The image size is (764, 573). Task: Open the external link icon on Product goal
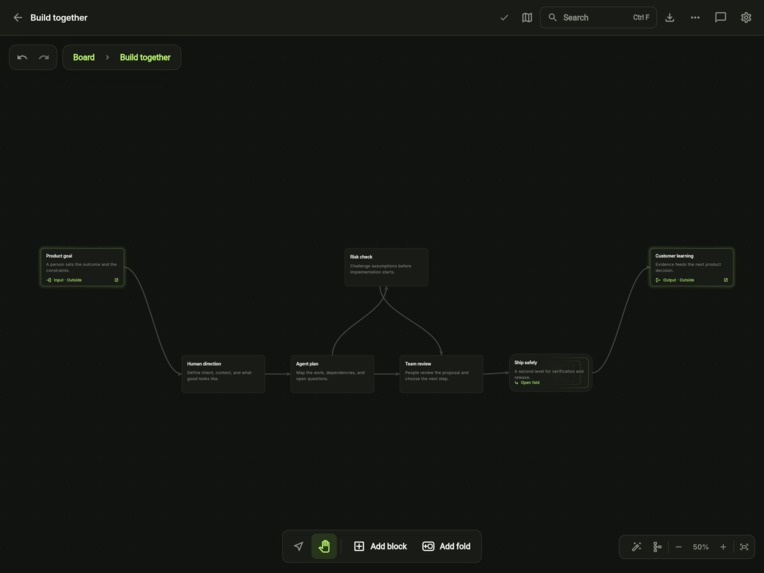[x=116, y=280]
